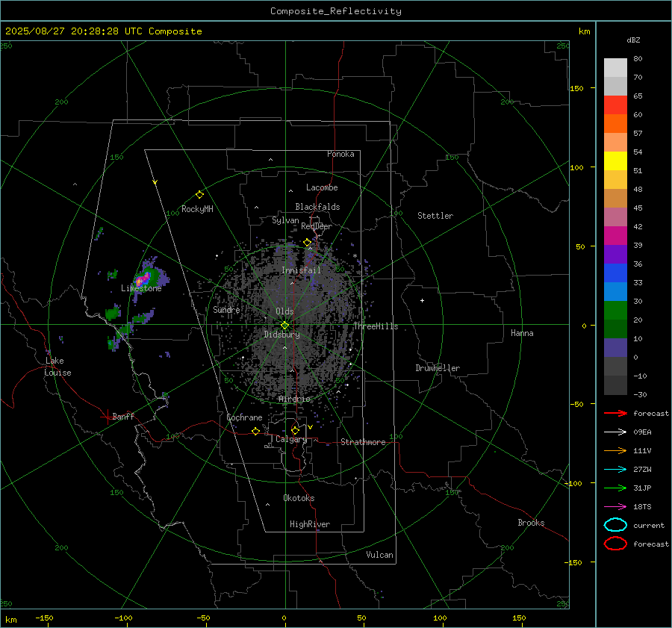The height and width of the screenshot is (628, 672).
Task: Click the Drumheller town label
Action: pos(438,368)
